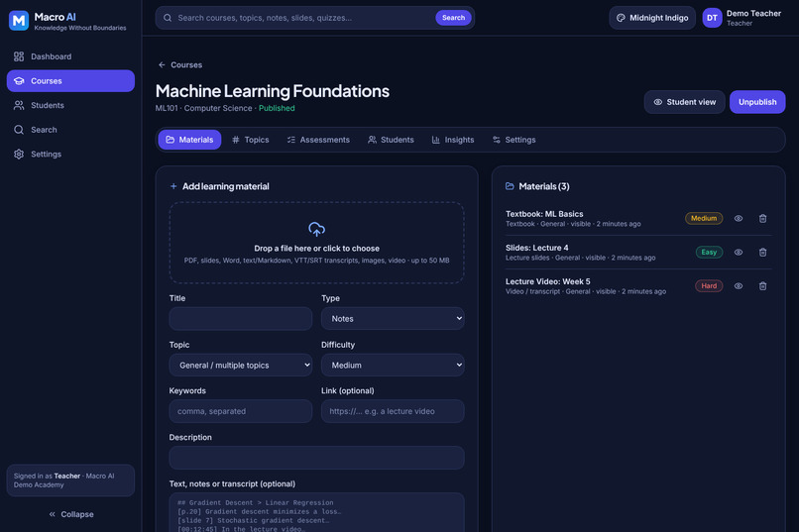This screenshot has height=532, width=799.
Task: Switch to the Assessments tab
Action: (x=318, y=140)
